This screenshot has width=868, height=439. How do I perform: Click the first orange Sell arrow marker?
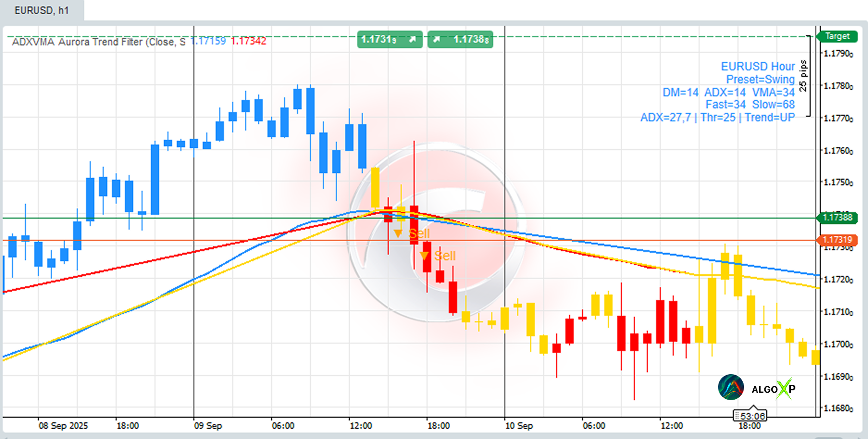(397, 233)
